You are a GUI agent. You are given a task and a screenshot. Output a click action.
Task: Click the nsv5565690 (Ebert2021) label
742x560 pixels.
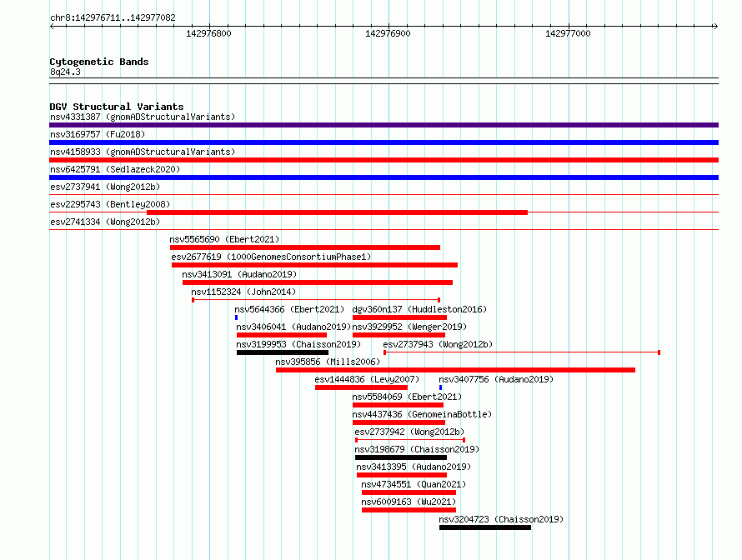[x=225, y=239]
